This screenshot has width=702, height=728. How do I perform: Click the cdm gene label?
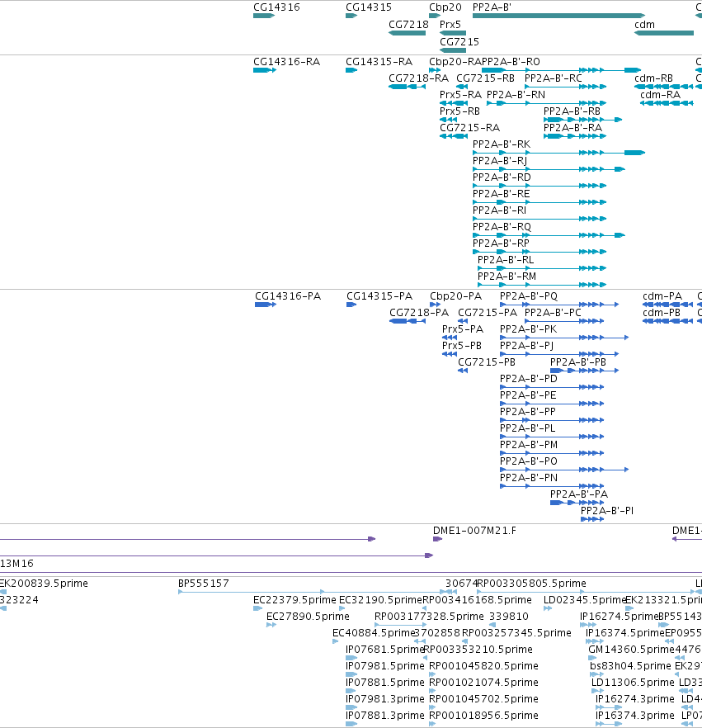(x=644, y=25)
